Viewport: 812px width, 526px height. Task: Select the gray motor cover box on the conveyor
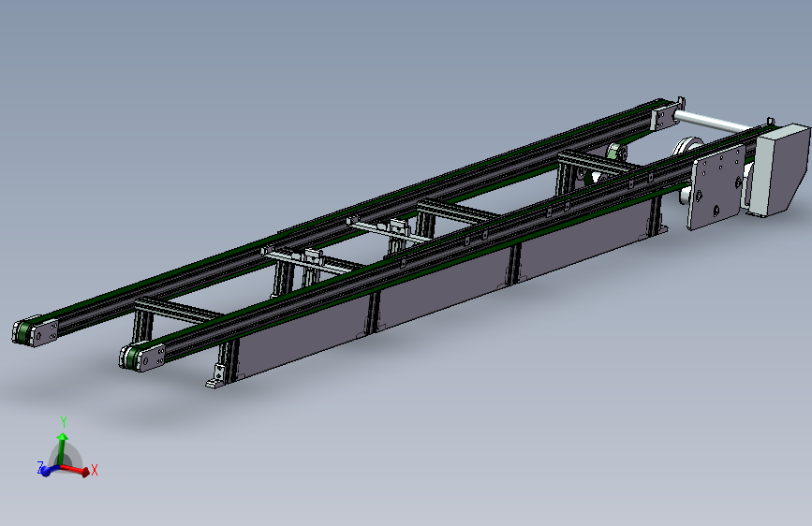[x=779, y=169]
